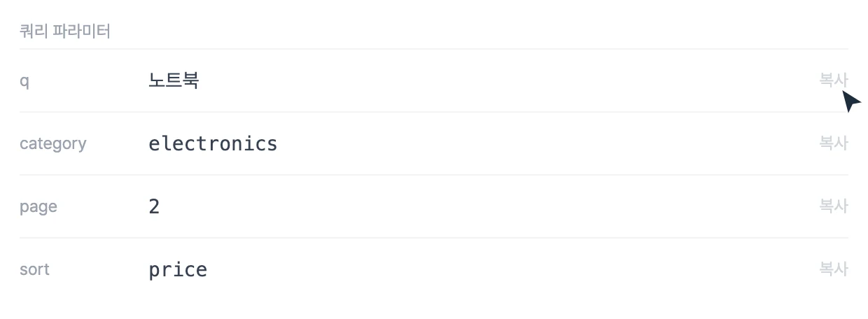
Task: Click 복사 beside the price value
Action: pyautogui.click(x=834, y=269)
